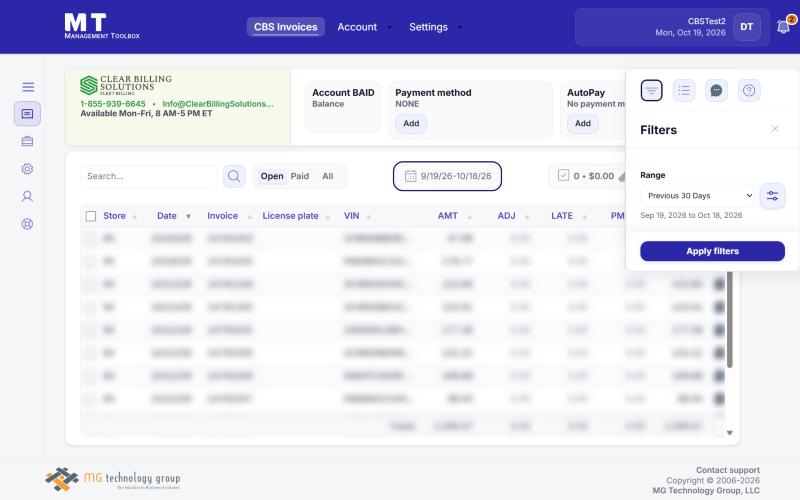Screen dimensions: 800x500
Task: Select the invoices message icon in sidebar
Action: [x=28, y=114]
